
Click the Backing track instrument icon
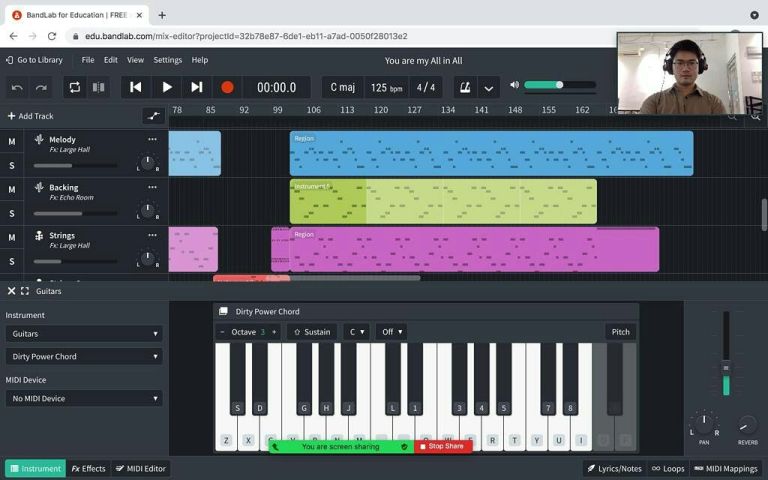click(x=39, y=187)
